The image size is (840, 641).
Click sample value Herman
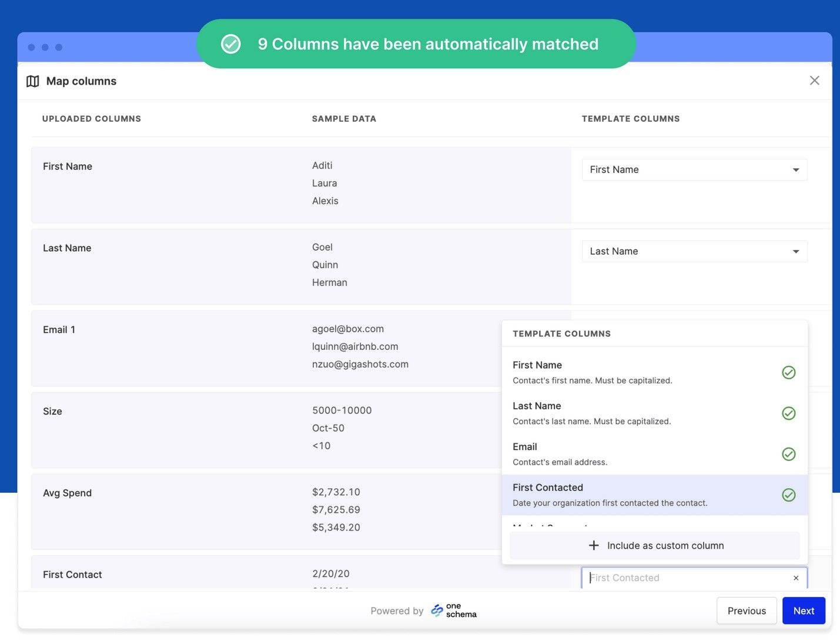(x=330, y=282)
